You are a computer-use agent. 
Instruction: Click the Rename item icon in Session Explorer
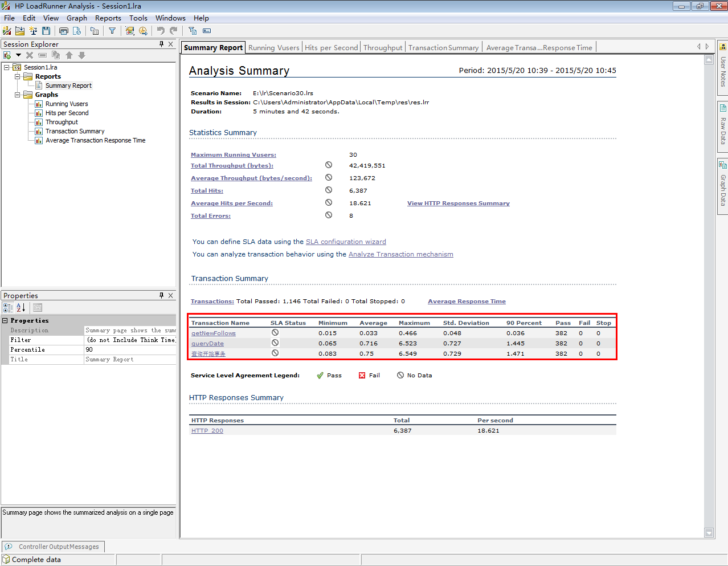tap(43, 55)
